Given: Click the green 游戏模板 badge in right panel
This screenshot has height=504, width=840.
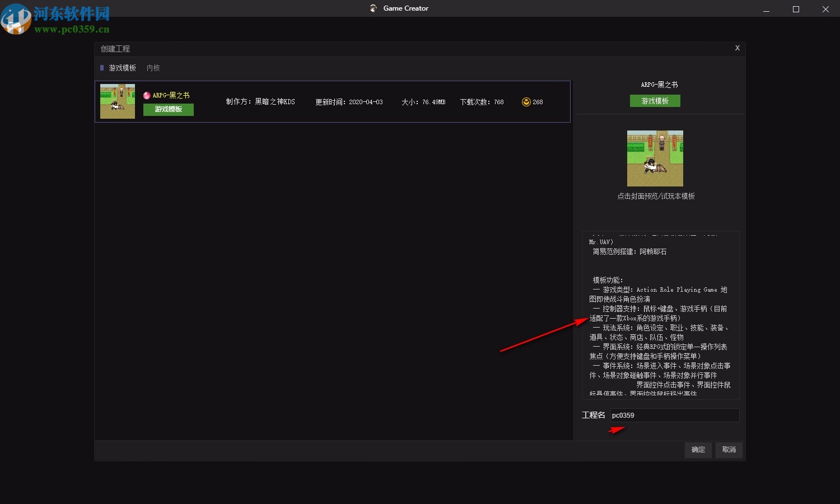Looking at the screenshot, I should [655, 101].
